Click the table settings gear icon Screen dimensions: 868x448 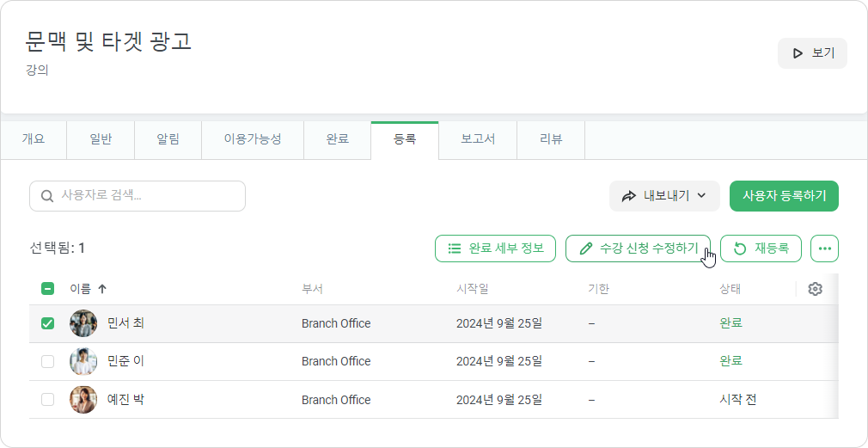click(815, 289)
